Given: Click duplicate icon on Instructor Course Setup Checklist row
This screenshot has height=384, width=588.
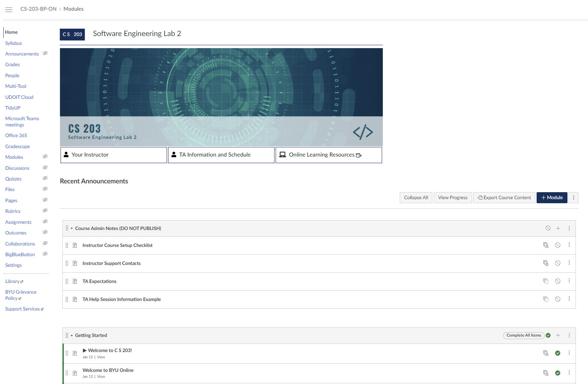Looking at the screenshot, I should pyautogui.click(x=546, y=245).
